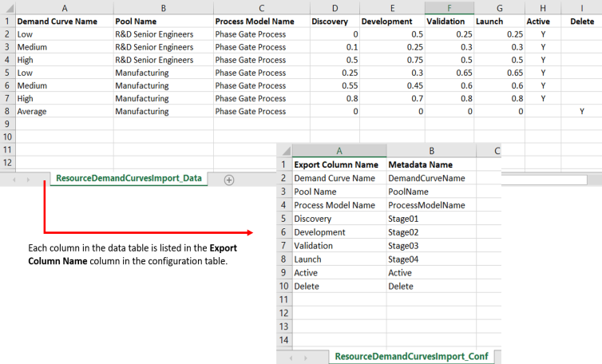602x364 pixels.
Task: Click 'Launch' in Export Column Name column
Action: coord(339,259)
